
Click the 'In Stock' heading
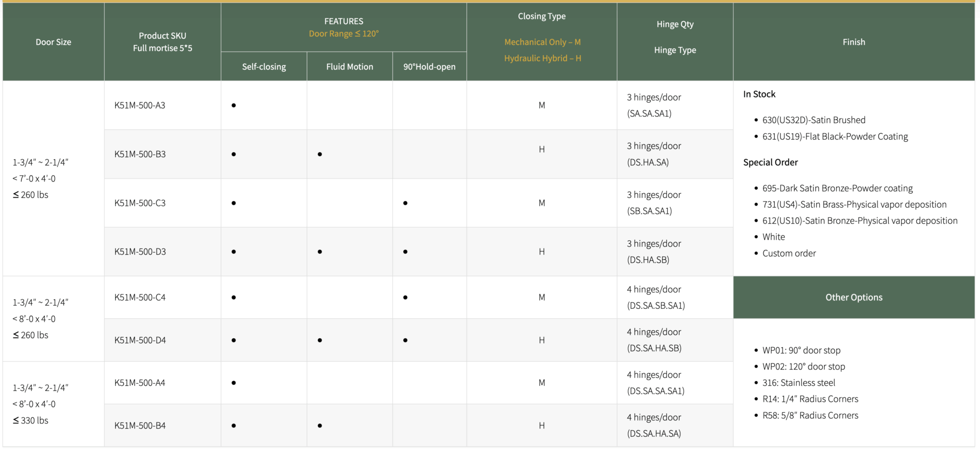[759, 94]
